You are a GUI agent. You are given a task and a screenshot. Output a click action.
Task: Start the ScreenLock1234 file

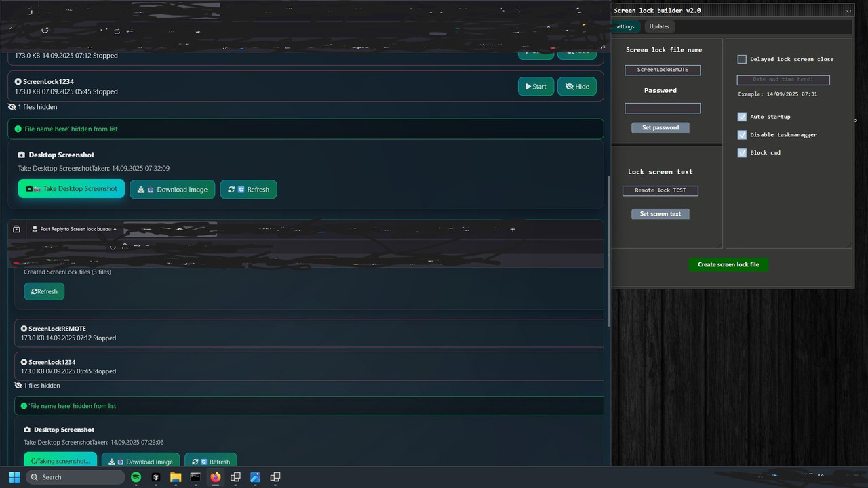click(536, 87)
